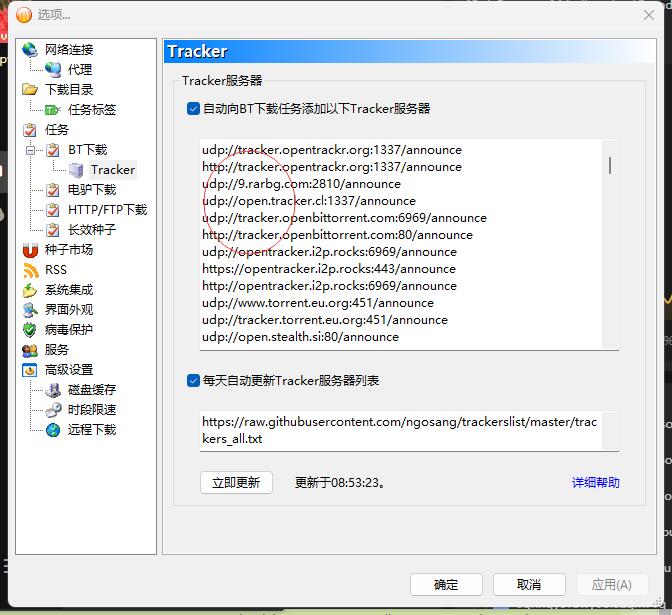This screenshot has width=672, height=615.
Task: Cancel the dialog with 取消
Action: 529,584
